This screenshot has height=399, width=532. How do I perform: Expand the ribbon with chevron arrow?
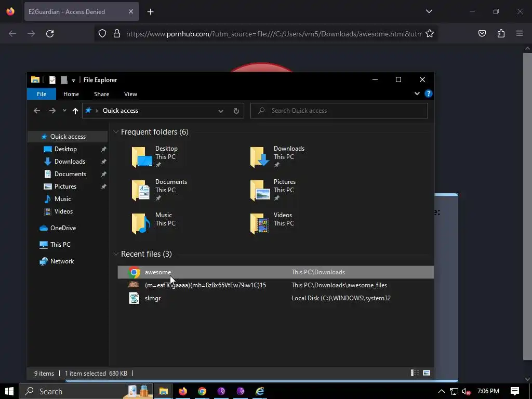click(417, 94)
